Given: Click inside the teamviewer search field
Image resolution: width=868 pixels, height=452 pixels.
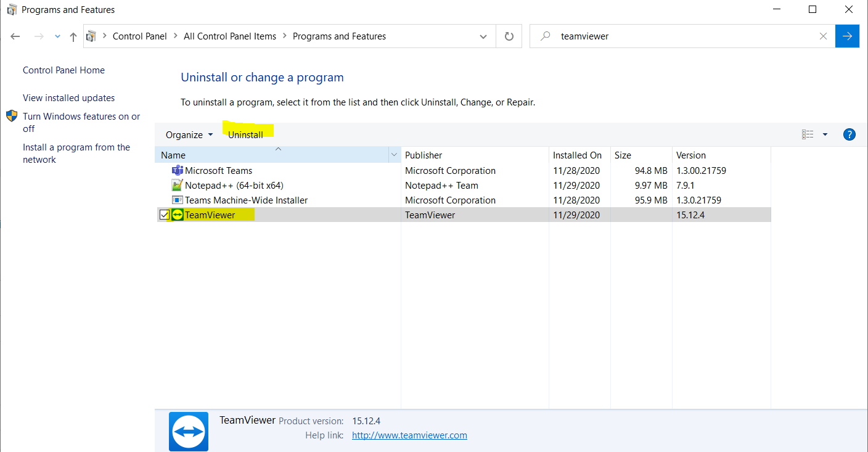Looking at the screenshot, I should (x=678, y=36).
